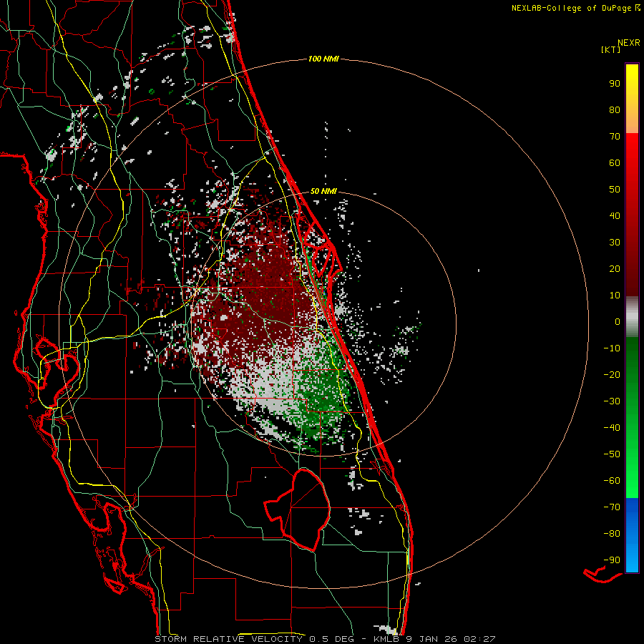Click the 90 value on velocity scale
The height and width of the screenshot is (644, 644).
tap(615, 84)
